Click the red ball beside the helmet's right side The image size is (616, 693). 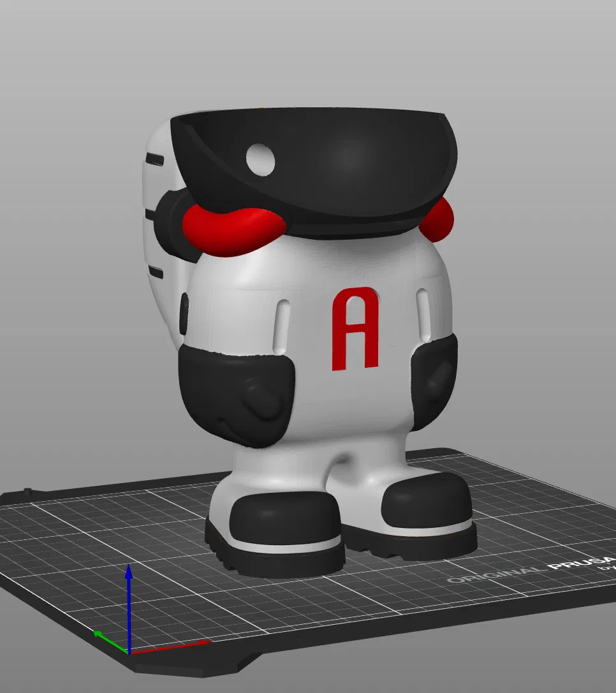click(438, 220)
